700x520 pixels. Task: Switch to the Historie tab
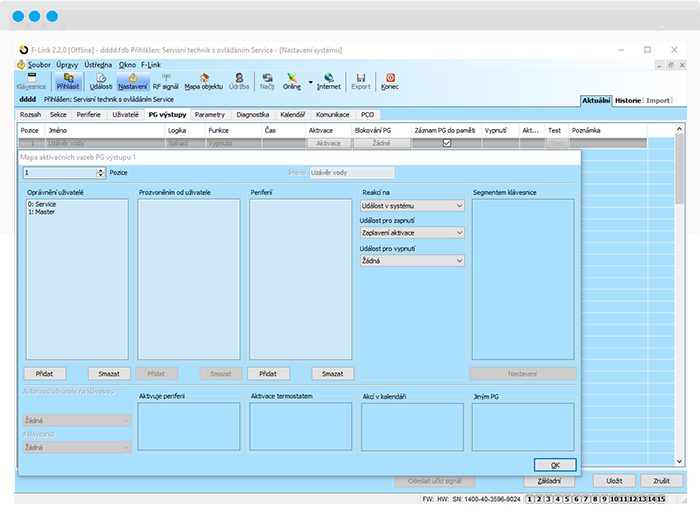coord(628,101)
